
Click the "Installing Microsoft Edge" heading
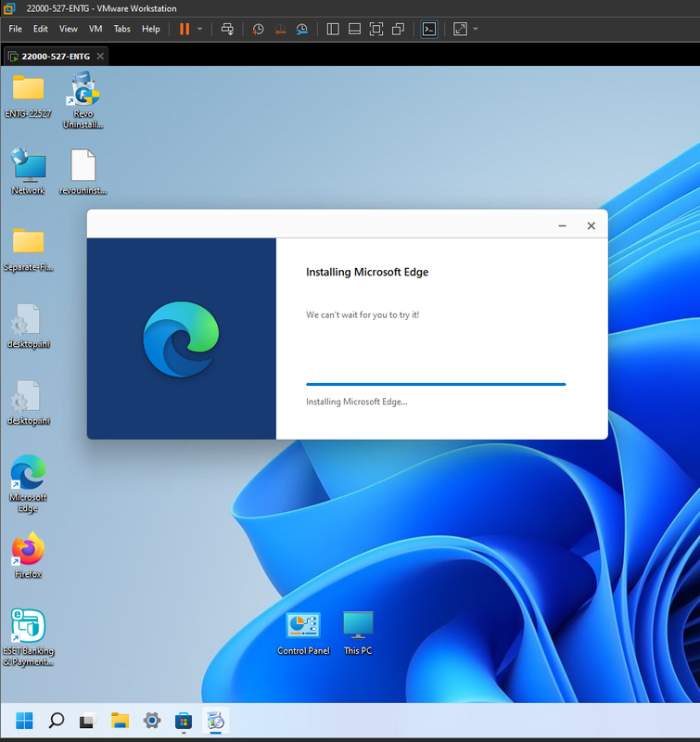click(x=367, y=272)
